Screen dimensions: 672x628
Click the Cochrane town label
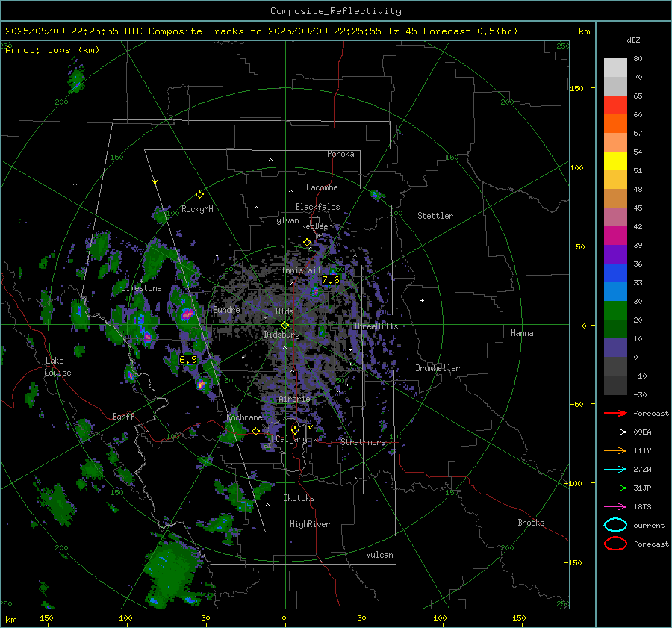(x=244, y=417)
